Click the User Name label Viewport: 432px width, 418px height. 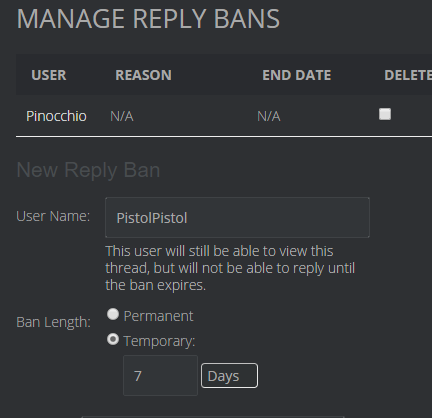(53, 216)
